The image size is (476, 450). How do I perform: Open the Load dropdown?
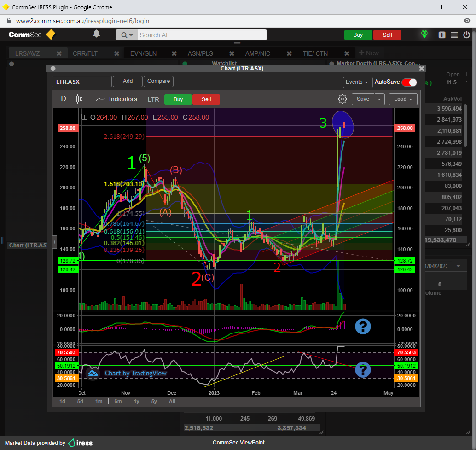[403, 99]
